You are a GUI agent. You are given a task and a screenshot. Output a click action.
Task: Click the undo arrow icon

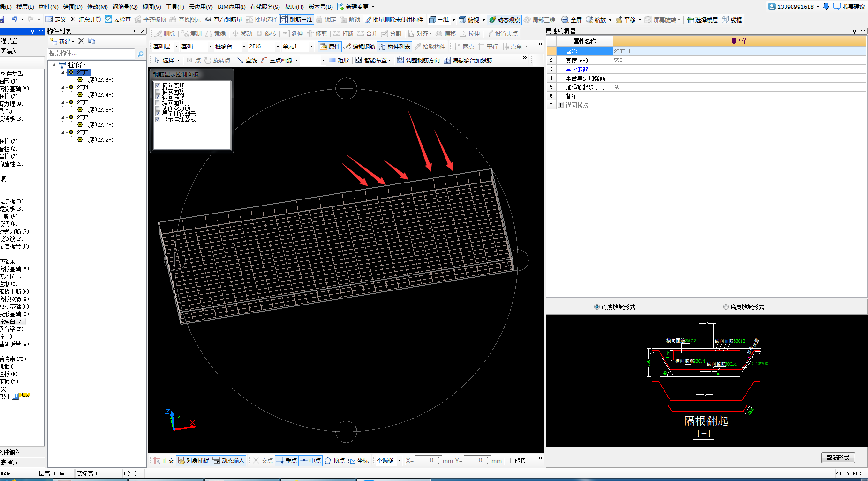pos(15,19)
